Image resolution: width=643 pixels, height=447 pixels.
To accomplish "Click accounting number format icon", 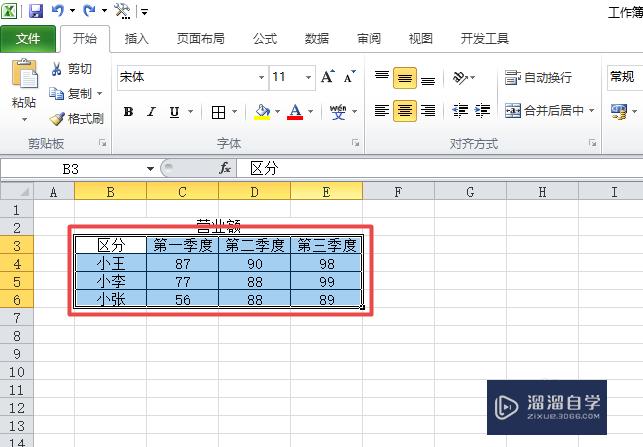I will coord(619,112).
